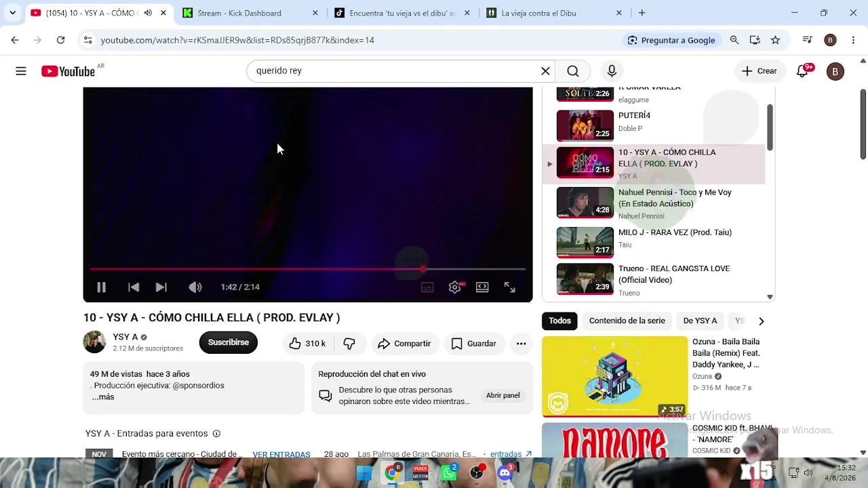Start voice search with microphone
Image resolution: width=868 pixels, height=488 pixels.
pos(612,71)
